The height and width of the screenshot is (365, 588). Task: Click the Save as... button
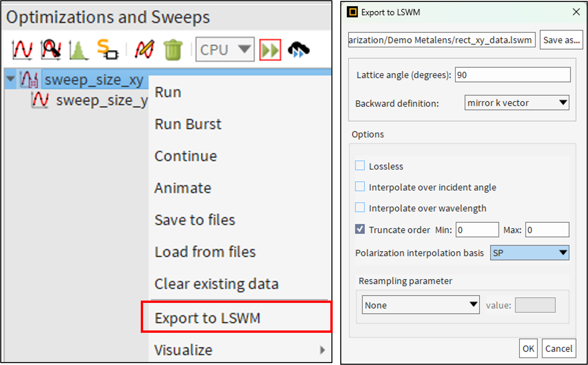561,40
